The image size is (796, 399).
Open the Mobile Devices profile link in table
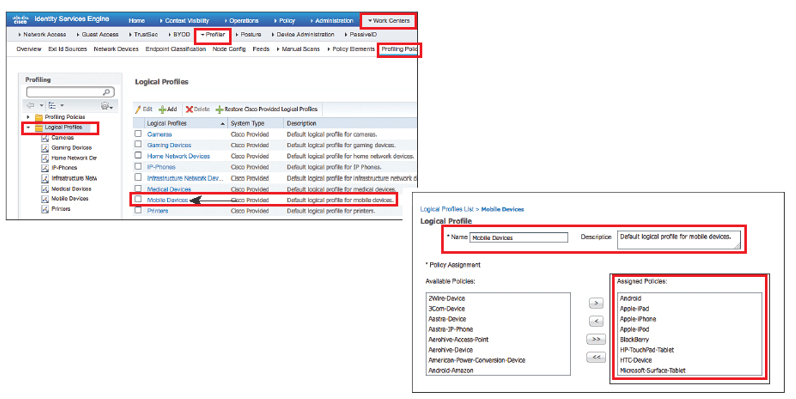(168, 200)
